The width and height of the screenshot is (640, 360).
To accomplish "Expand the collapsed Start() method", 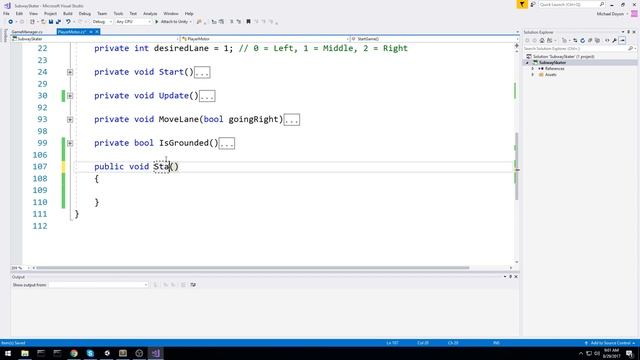I will pyautogui.click(x=70, y=72).
